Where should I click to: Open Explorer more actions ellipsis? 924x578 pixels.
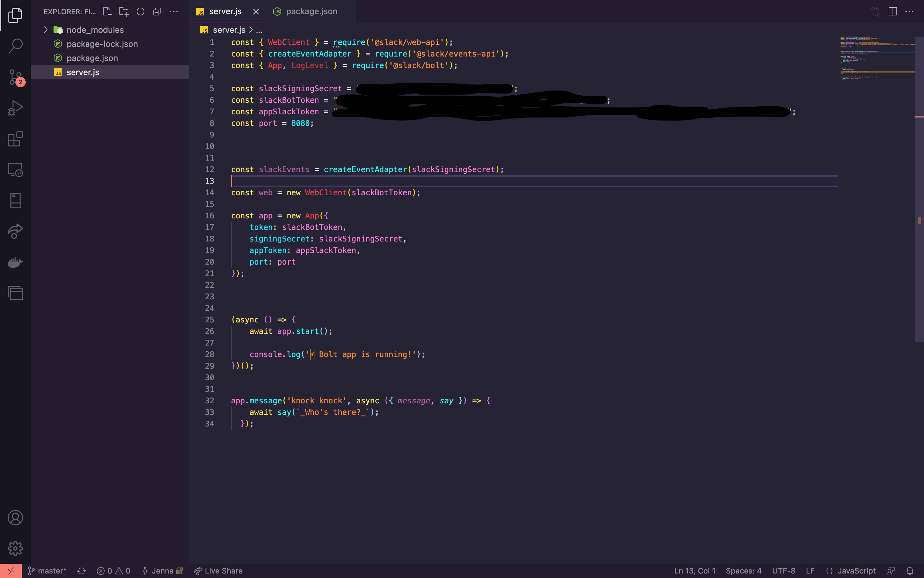(174, 12)
